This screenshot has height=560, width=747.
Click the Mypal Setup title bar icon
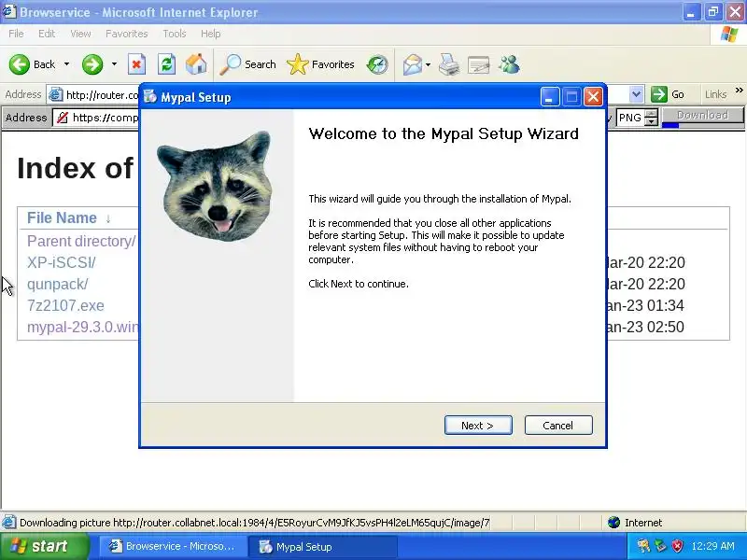click(150, 97)
